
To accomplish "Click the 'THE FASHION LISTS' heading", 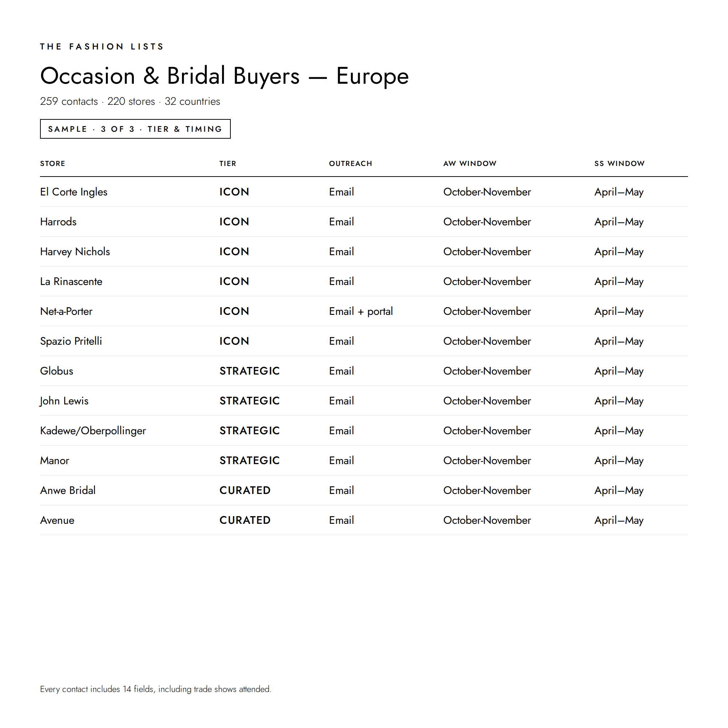I will tap(102, 46).
